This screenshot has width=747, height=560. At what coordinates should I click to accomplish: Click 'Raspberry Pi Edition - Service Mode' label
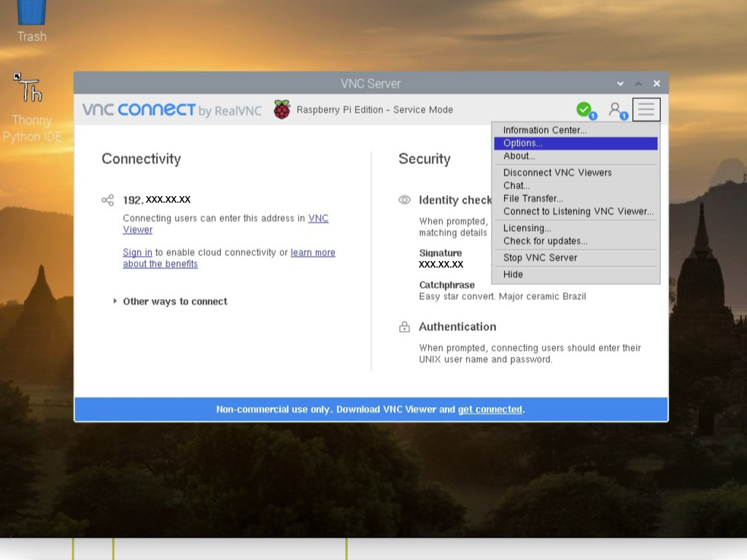coord(374,109)
